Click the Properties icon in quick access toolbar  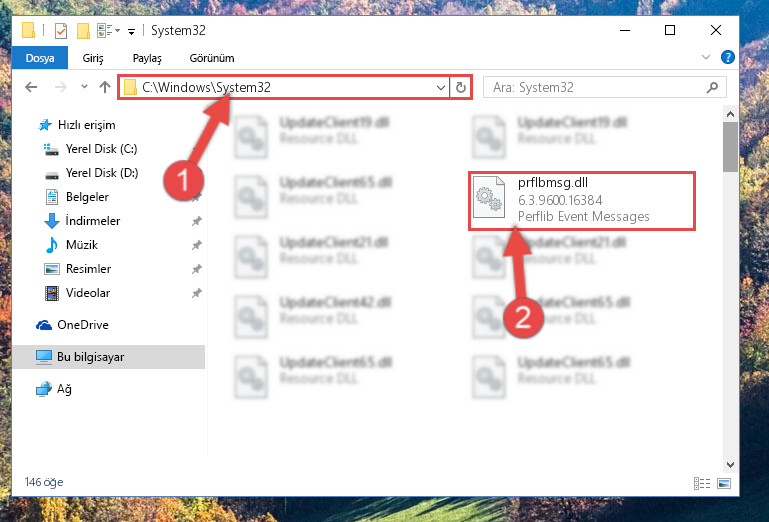tap(61, 31)
